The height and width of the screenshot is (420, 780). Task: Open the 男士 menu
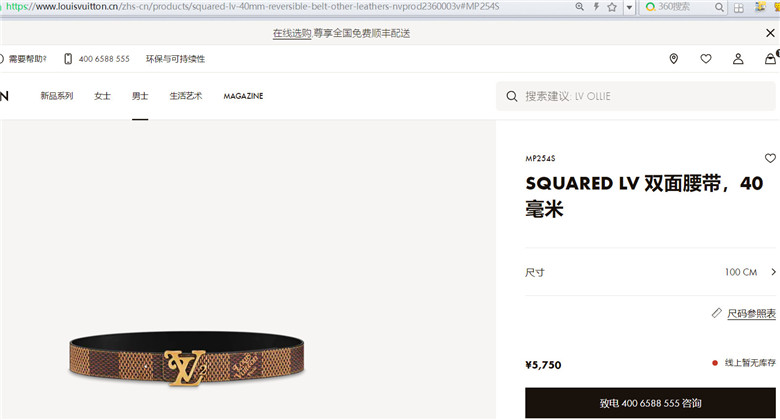click(140, 96)
